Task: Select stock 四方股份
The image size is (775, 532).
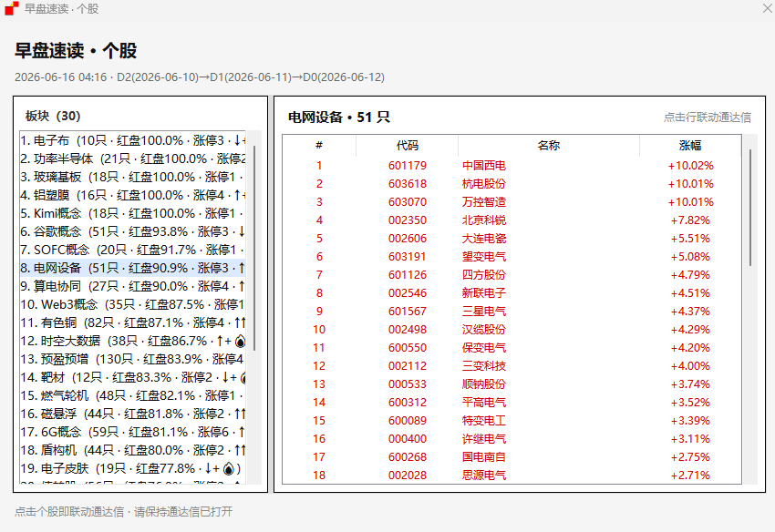Action: click(x=484, y=275)
